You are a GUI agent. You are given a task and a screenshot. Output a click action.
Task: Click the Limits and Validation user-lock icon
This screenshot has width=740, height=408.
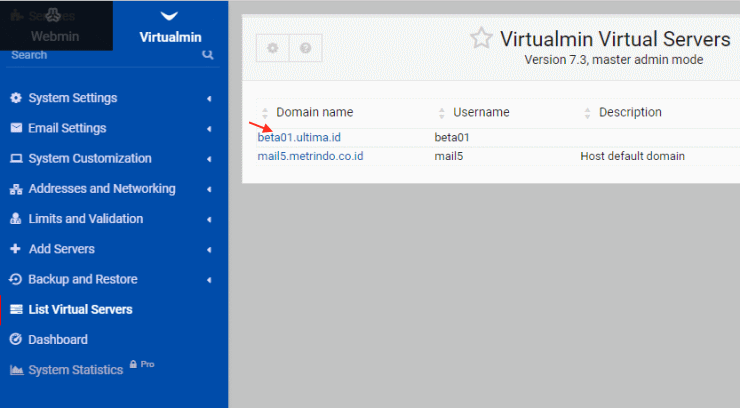pyautogui.click(x=16, y=218)
